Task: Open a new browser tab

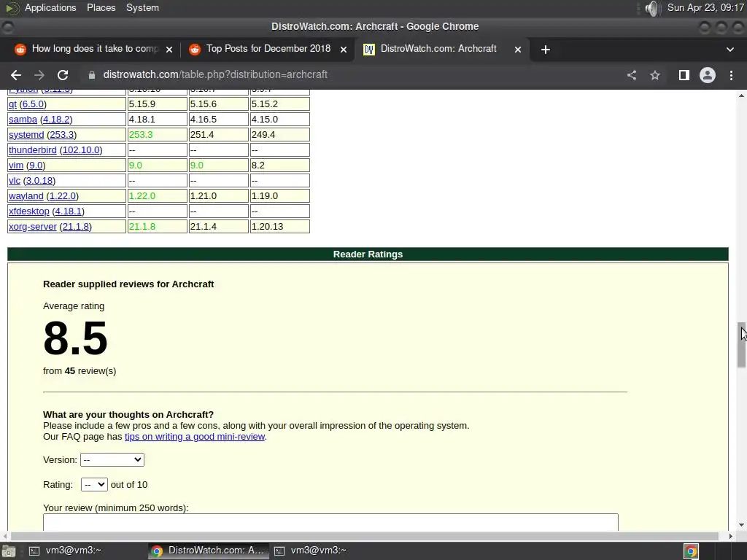Action: (546, 50)
